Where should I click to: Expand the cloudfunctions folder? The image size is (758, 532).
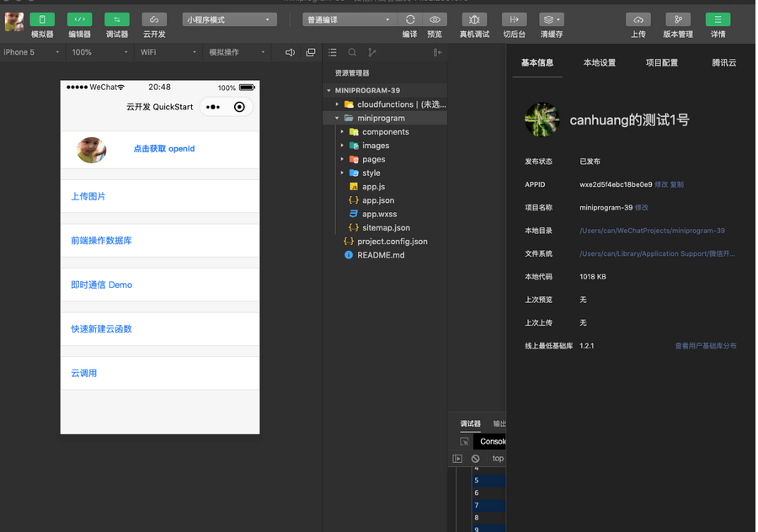[385, 104]
